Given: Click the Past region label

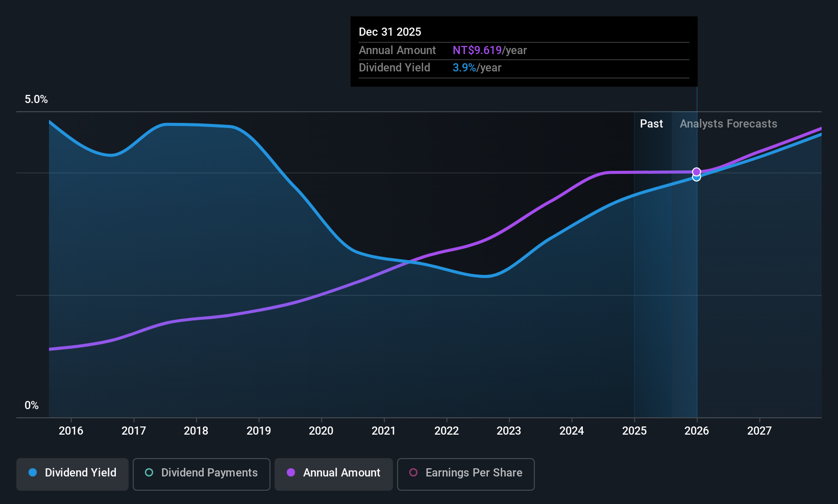Looking at the screenshot, I should [651, 124].
